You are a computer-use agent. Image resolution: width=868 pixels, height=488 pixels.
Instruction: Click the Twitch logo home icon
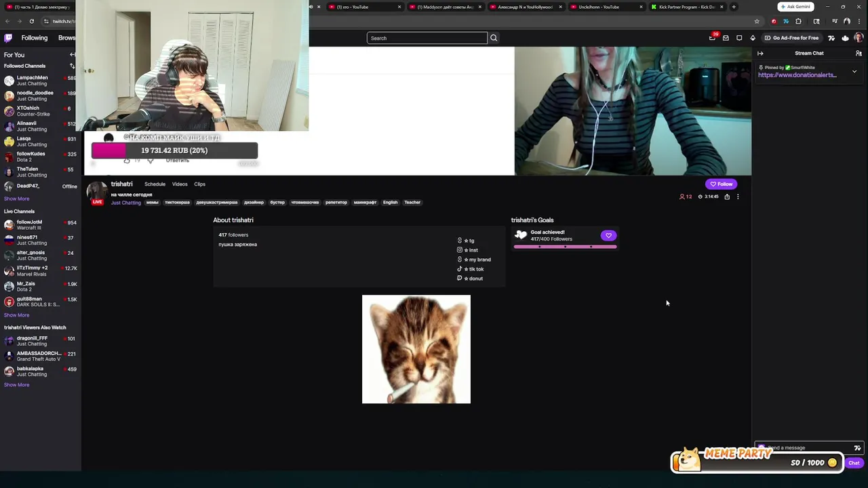[8, 38]
